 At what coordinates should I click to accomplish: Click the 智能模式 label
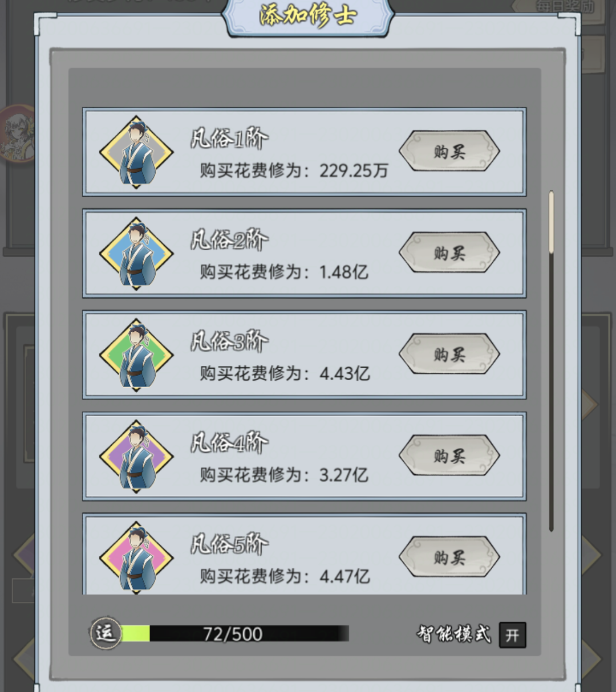coord(454,634)
